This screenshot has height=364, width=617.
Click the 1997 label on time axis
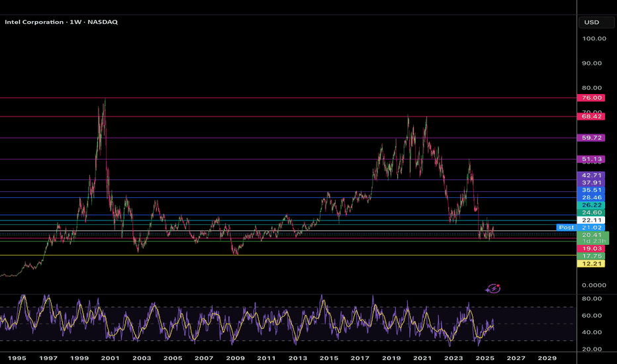48,358
